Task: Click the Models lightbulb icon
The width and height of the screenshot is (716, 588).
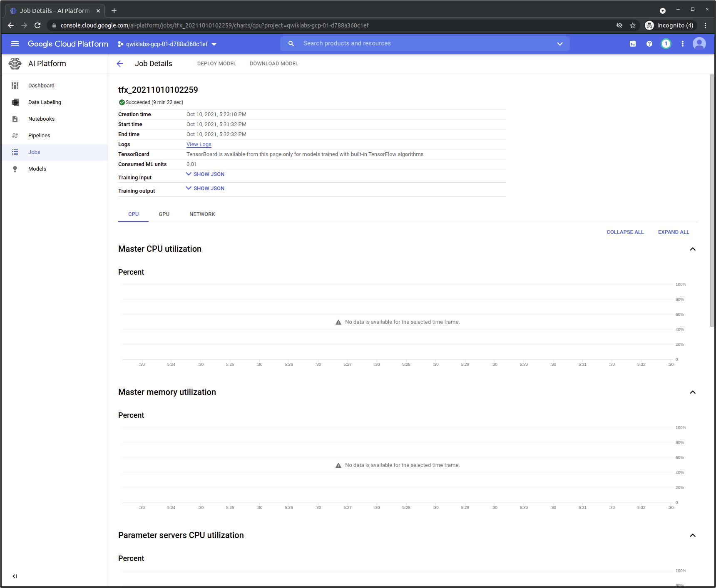Action: (x=15, y=169)
